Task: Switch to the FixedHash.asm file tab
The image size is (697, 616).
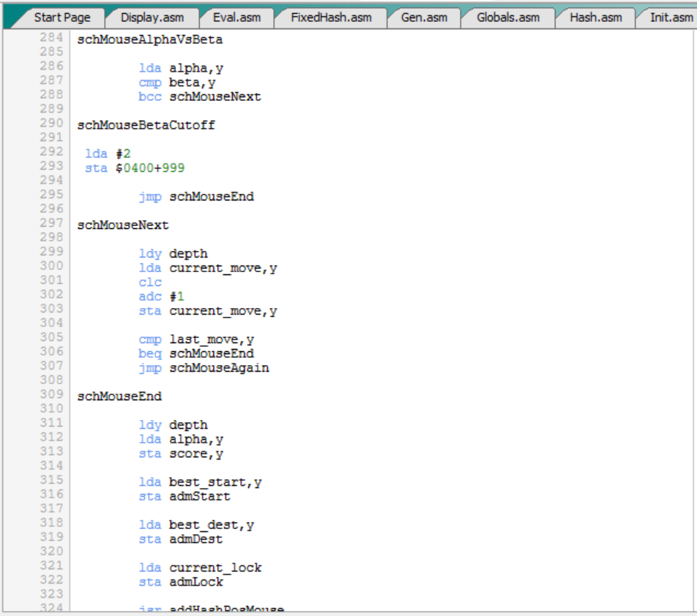Action: click(330, 18)
